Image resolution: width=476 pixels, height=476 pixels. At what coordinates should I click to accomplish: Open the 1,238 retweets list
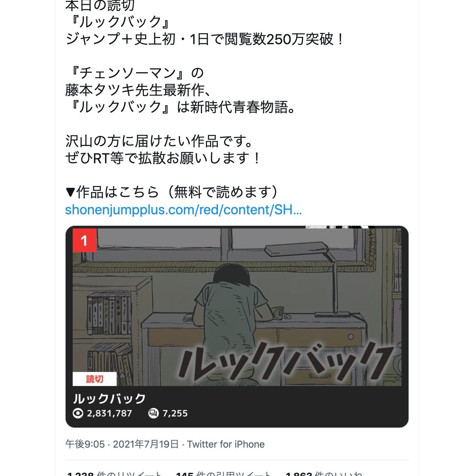[114, 473]
